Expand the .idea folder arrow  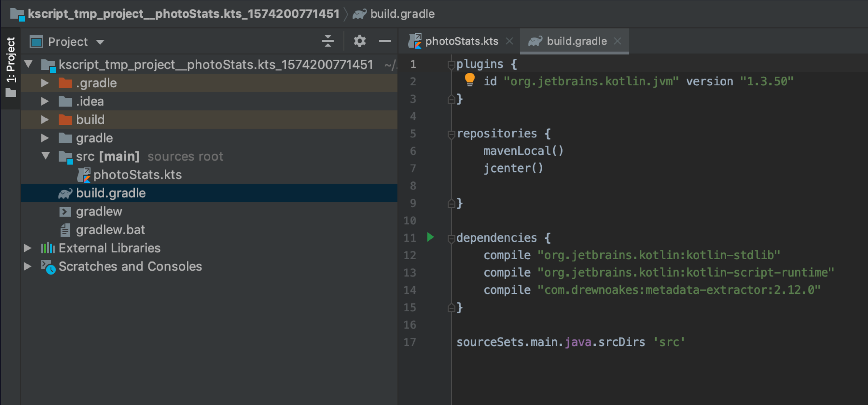tap(45, 101)
